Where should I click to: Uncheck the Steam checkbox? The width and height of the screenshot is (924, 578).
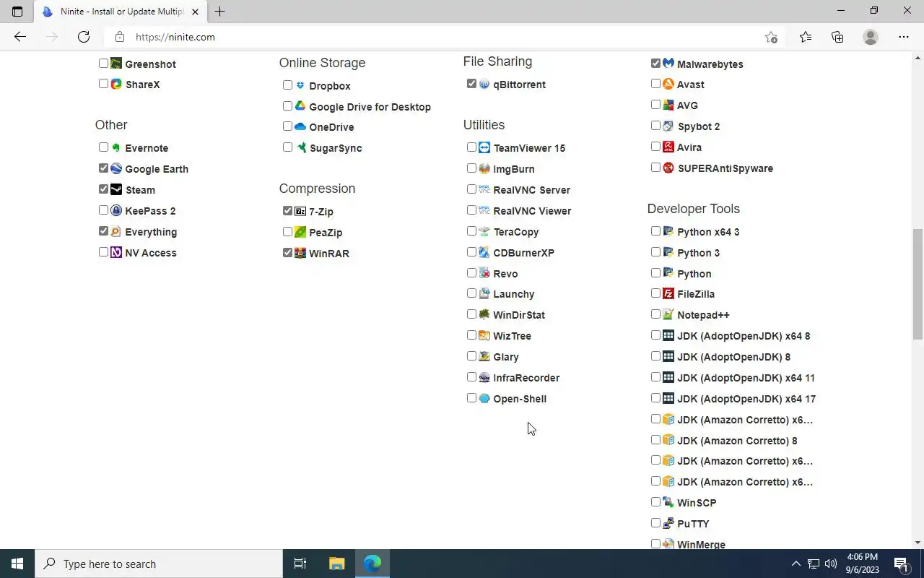(103, 189)
